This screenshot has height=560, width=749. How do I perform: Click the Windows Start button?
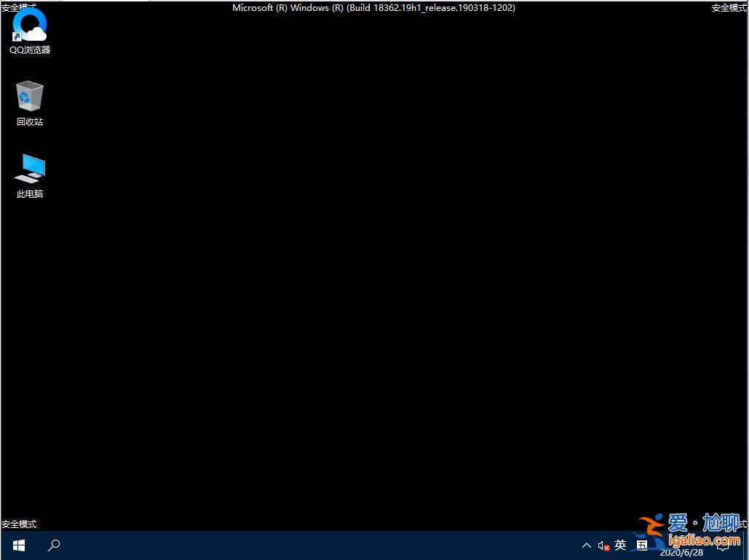pyautogui.click(x=17, y=545)
